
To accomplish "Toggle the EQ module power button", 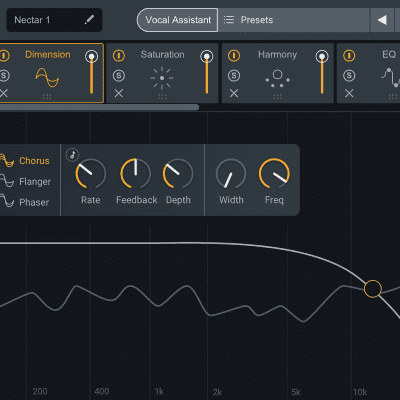I will point(349,55).
